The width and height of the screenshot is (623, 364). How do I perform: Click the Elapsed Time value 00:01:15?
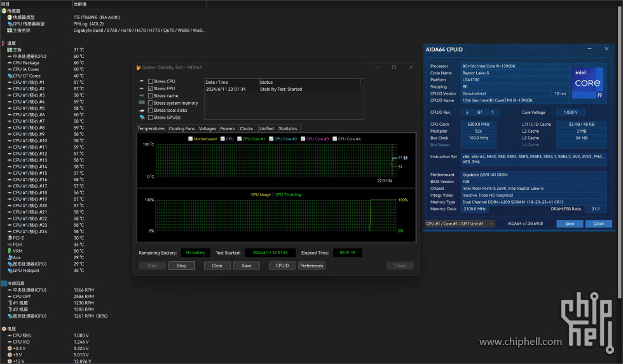(348, 253)
